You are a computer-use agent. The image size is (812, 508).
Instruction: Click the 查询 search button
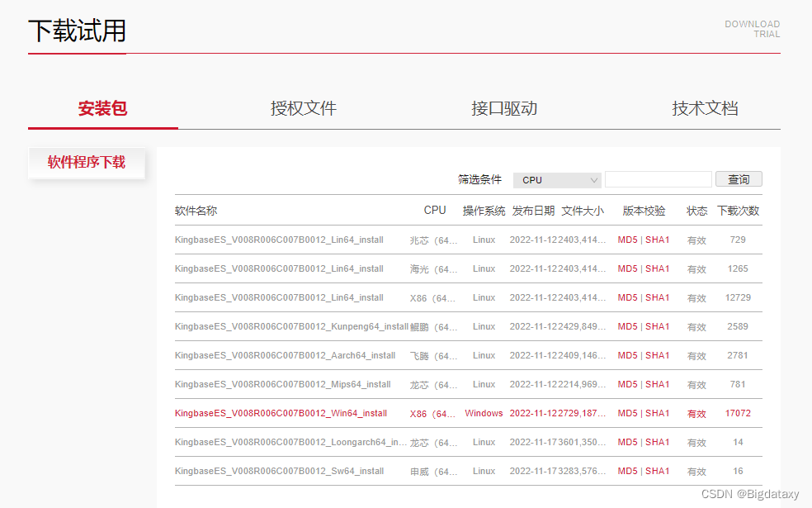pyautogui.click(x=739, y=179)
